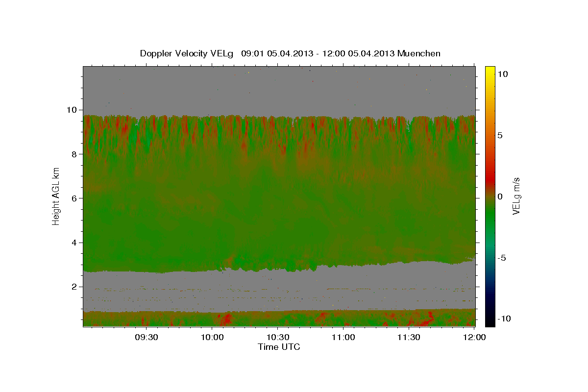Screen dimensions: 588x392
Task: Click the "Time UTC" axis label
Action: click(x=279, y=347)
